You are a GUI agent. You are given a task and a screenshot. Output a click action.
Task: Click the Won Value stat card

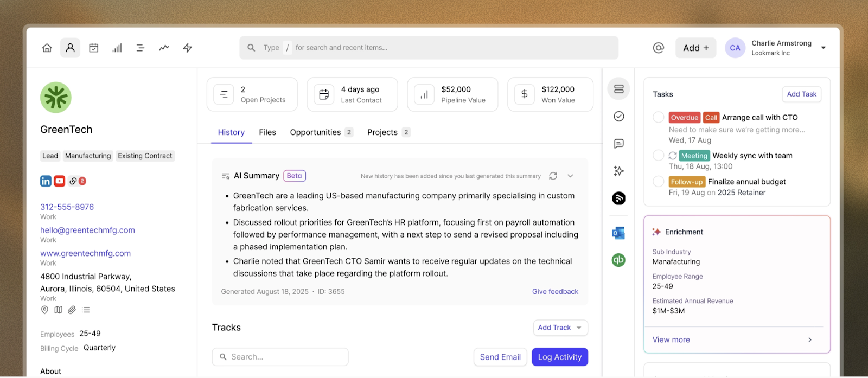[x=550, y=94]
